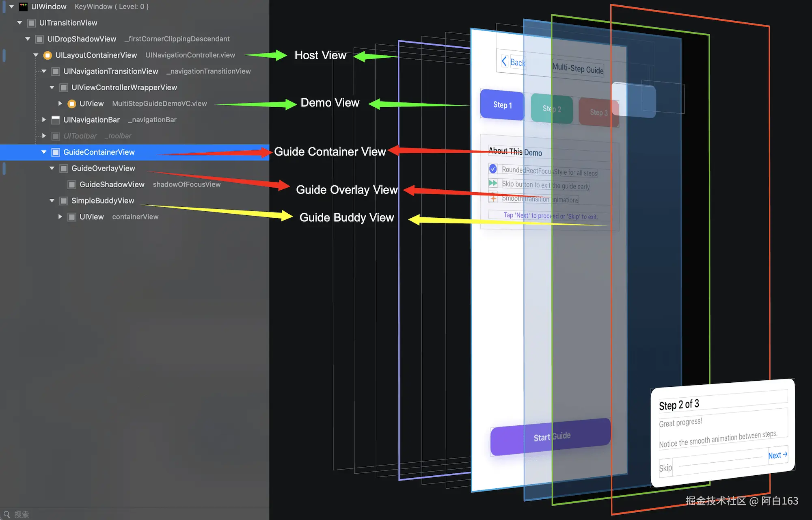This screenshot has width=812, height=520.
Task: Click the orange UILayoutContainerView controller icon
Action: (48, 55)
